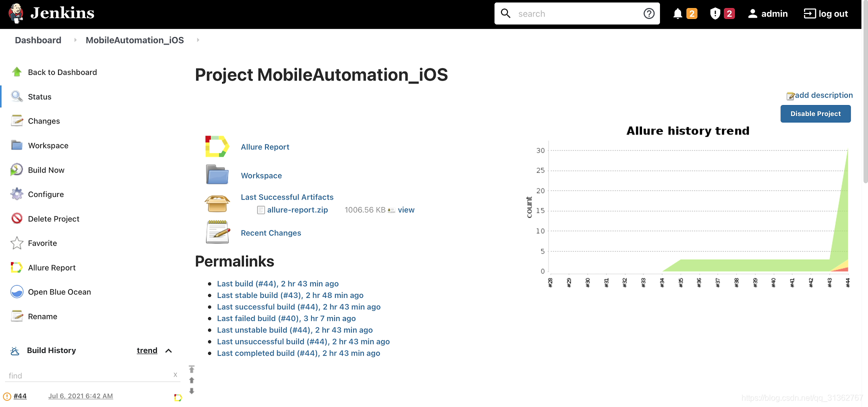Click the Open Blue Ocean icon
The width and height of the screenshot is (868, 407).
coord(17,292)
